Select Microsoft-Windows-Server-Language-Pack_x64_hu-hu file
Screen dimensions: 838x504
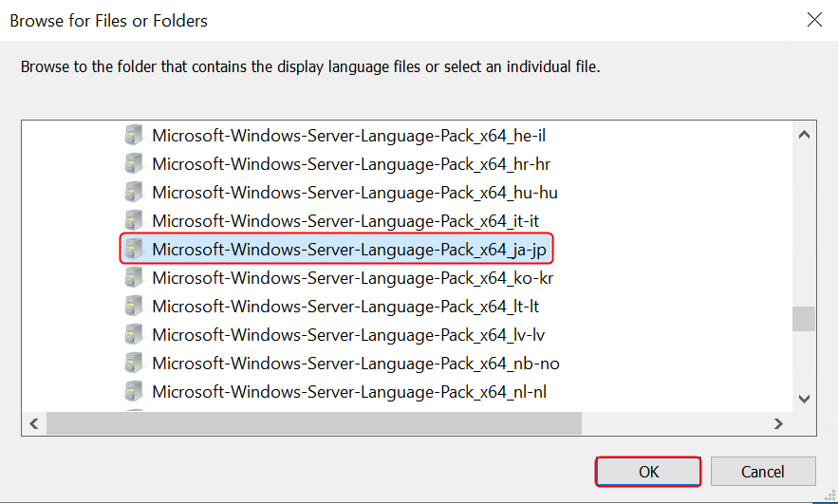(x=355, y=193)
